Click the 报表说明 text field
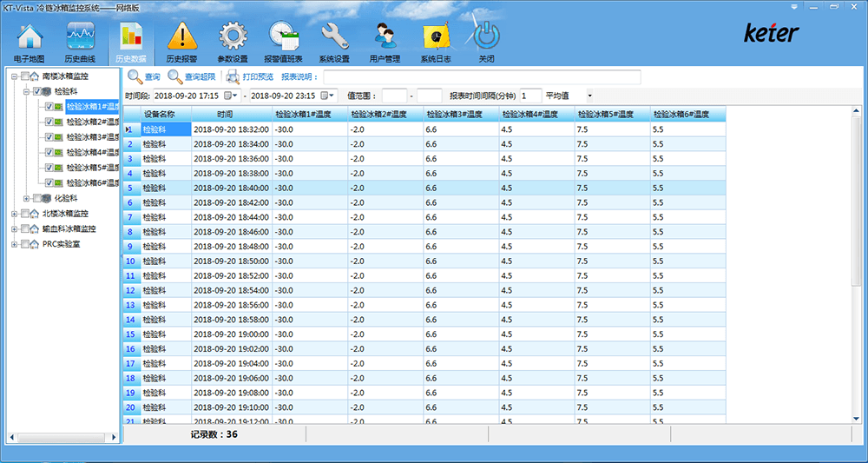Image resolution: width=868 pixels, height=463 pixels. [482, 77]
